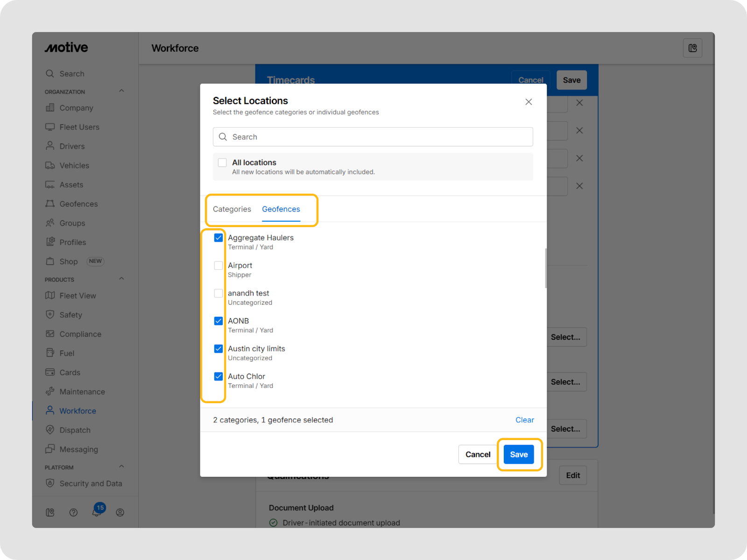Open Dispatch in the sidebar
Image resolution: width=747 pixels, height=560 pixels.
(x=75, y=430)
